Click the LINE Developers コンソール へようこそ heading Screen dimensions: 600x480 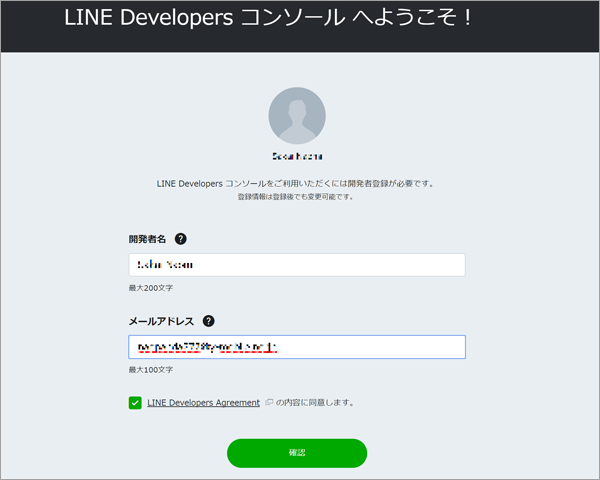click(x=268, y=18)
